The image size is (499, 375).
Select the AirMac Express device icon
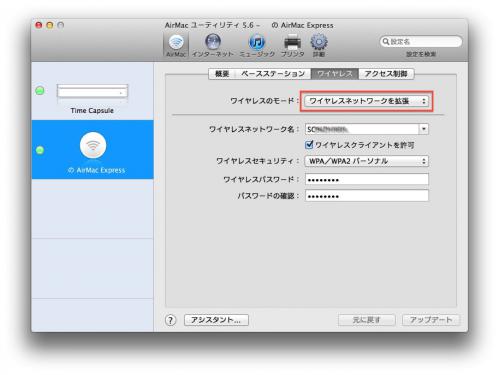pos(93,145)
